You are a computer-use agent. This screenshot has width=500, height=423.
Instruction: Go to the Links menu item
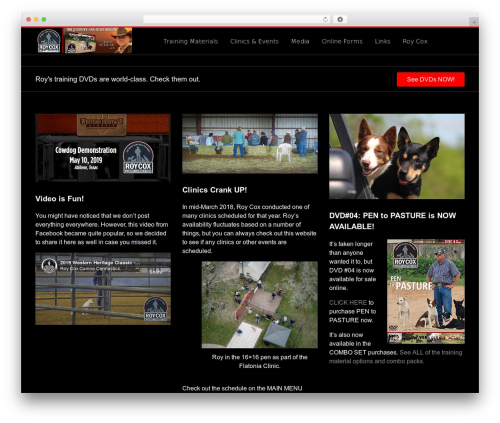tap(382, 41)
